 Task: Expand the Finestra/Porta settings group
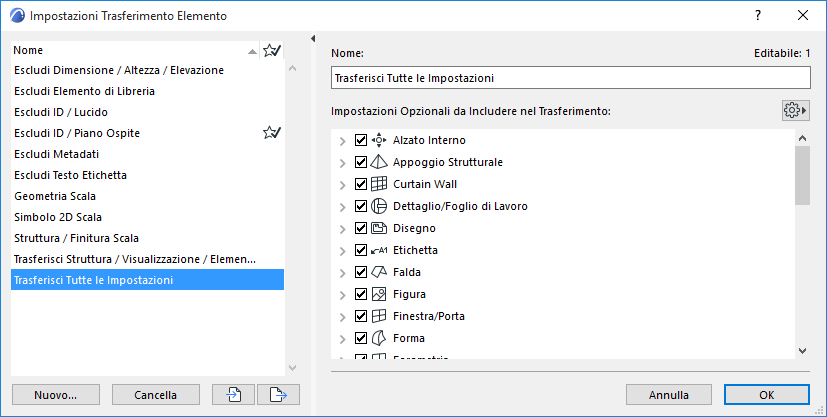point(344,316)
